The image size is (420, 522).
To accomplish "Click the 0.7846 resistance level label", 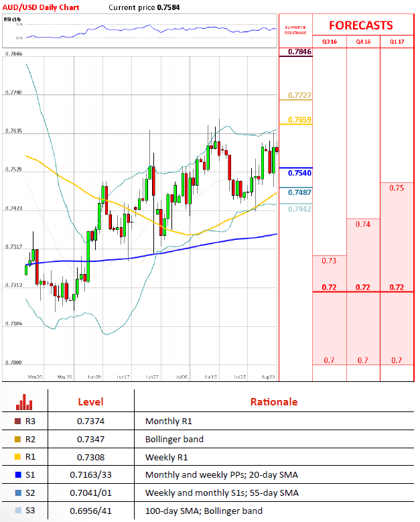I will [x=299, y=52].
